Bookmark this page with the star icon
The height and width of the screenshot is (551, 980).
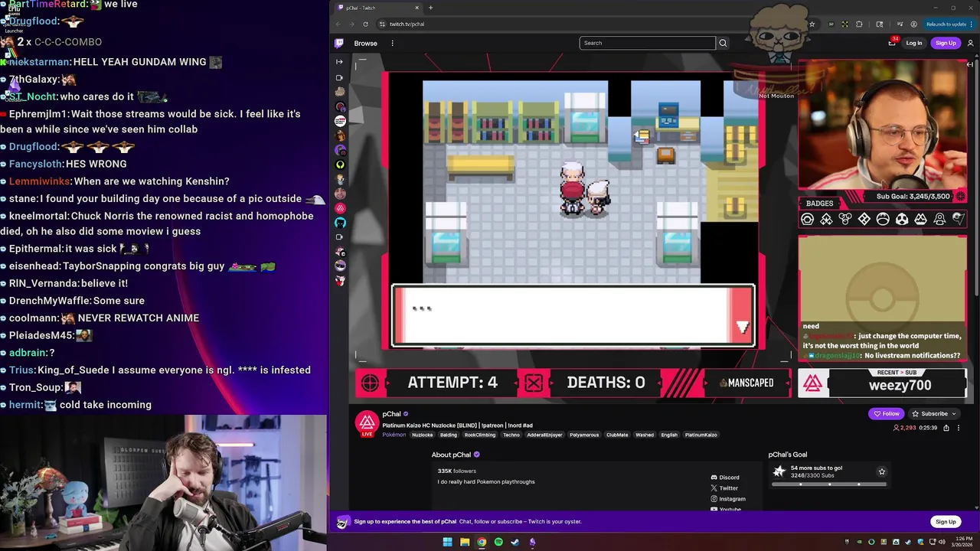[x=812, y=24]
